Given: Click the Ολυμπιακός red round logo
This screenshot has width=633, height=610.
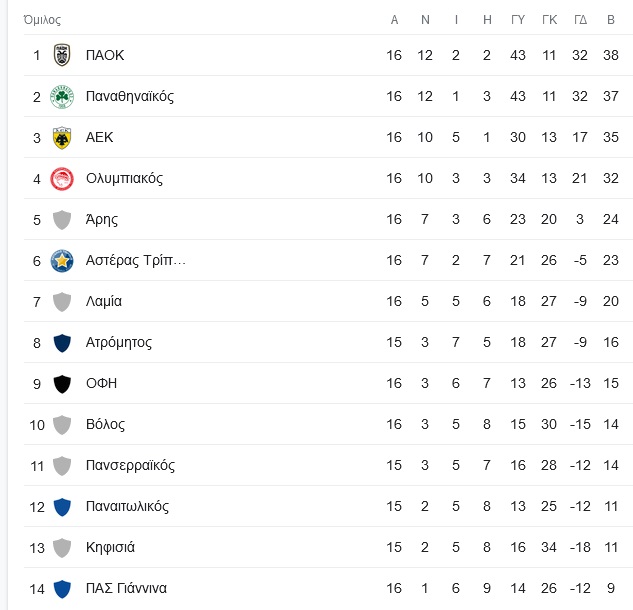Looking at the screenshot, I should point(62,179).
